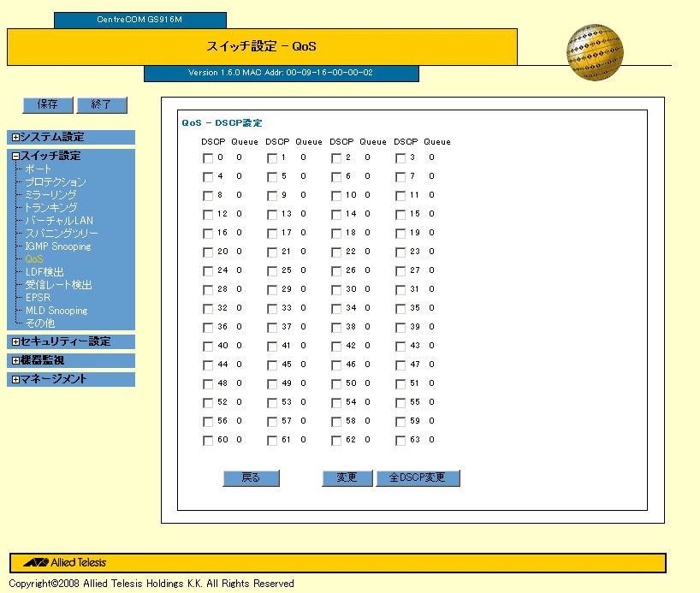The image size is (700, 593).
Task: Check the DSCP 0 checkbox
Action: 208,157
